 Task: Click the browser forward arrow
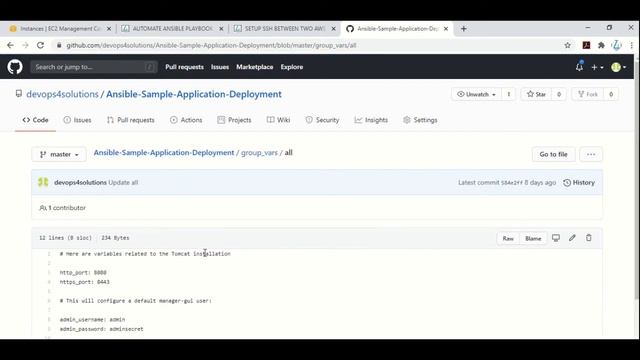coord(25,45)
